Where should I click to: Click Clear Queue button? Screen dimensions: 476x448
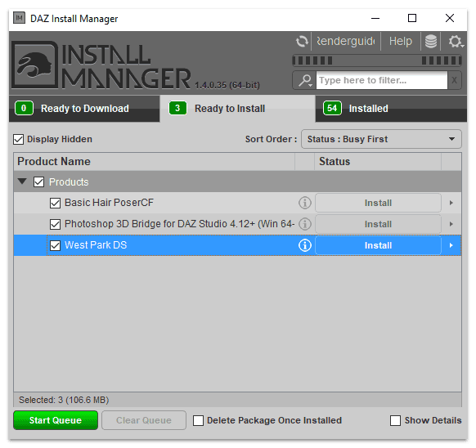[x=144, y=420]
